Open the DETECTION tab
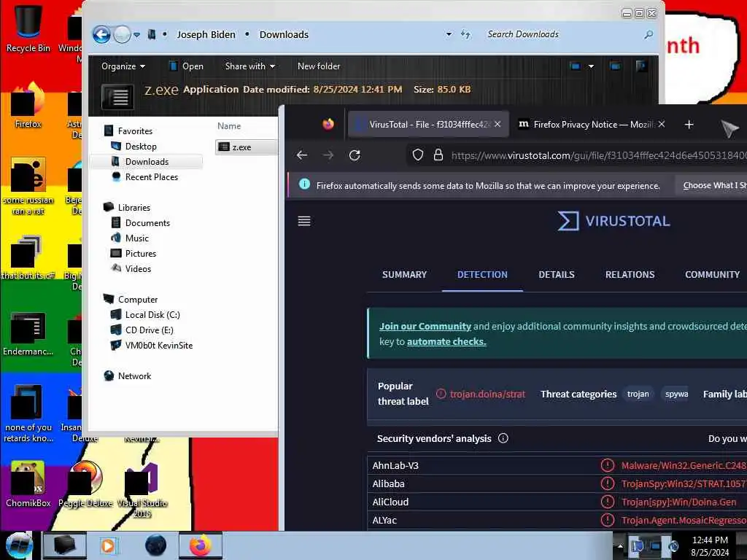Screen dimensions: 747x560 (x=482, y=275)
